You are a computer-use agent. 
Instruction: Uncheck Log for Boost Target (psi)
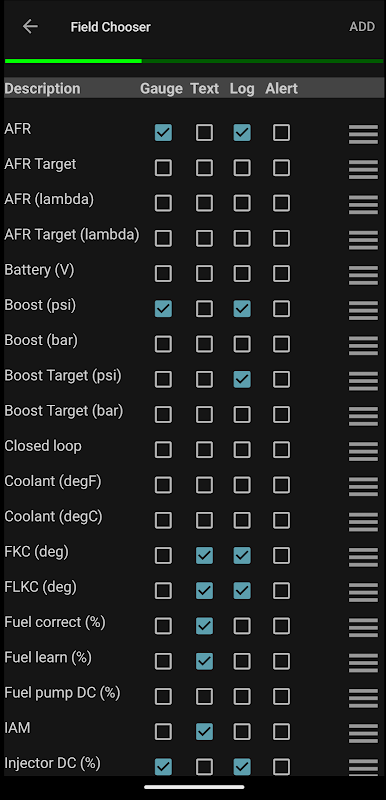pyautogui.click(x=242, y=379)
